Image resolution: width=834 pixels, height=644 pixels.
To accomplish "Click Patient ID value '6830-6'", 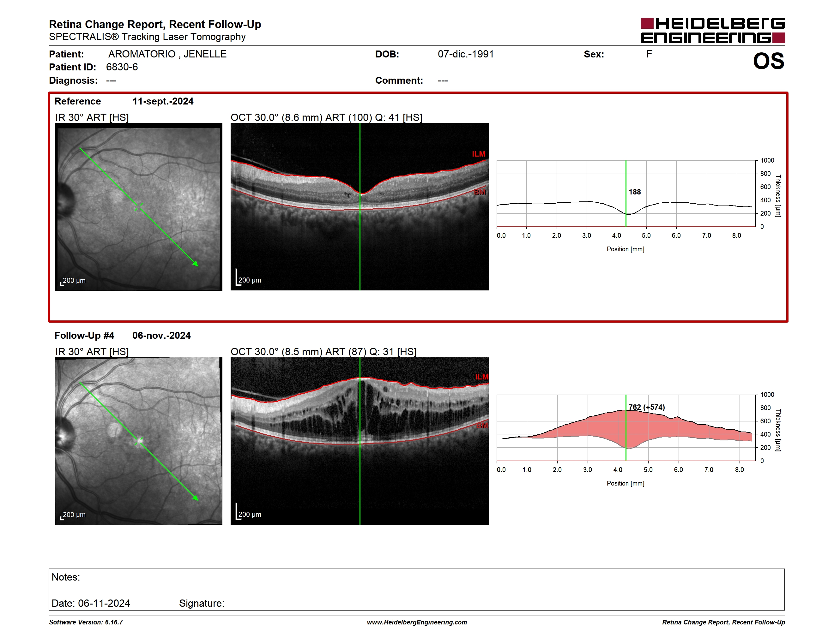I will [x=122, y=67].
